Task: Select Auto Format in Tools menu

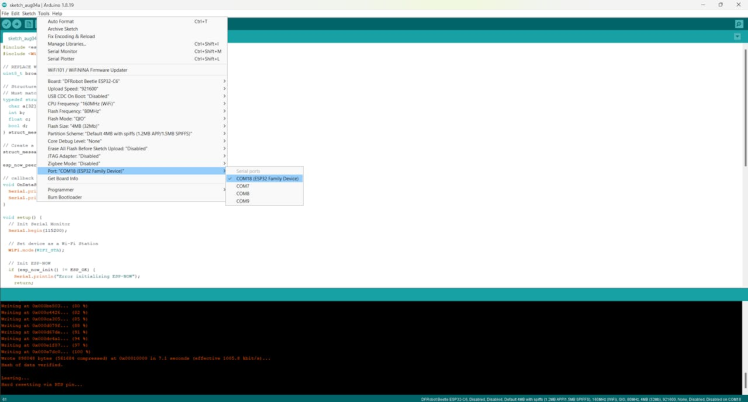Action: (132, 21)
